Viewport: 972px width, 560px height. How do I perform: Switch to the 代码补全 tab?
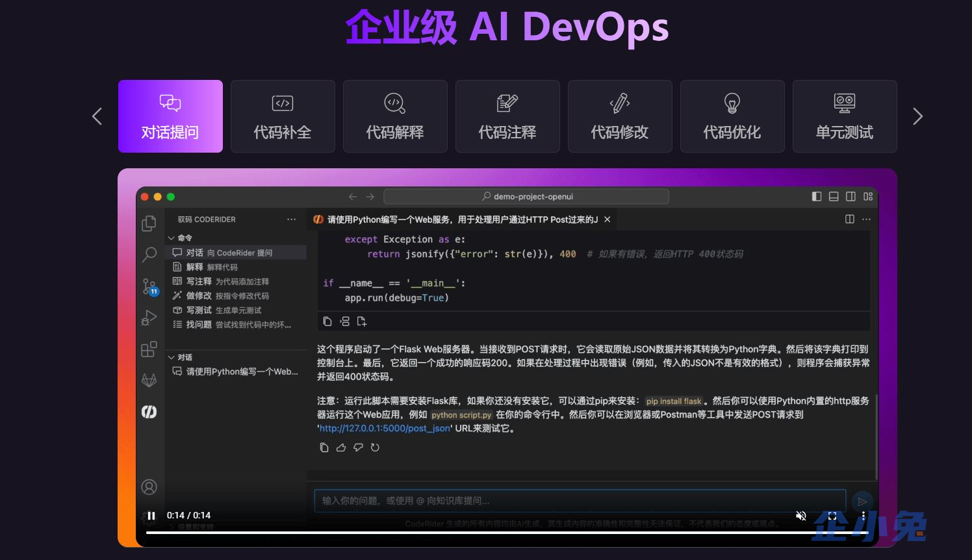(283, 116)
